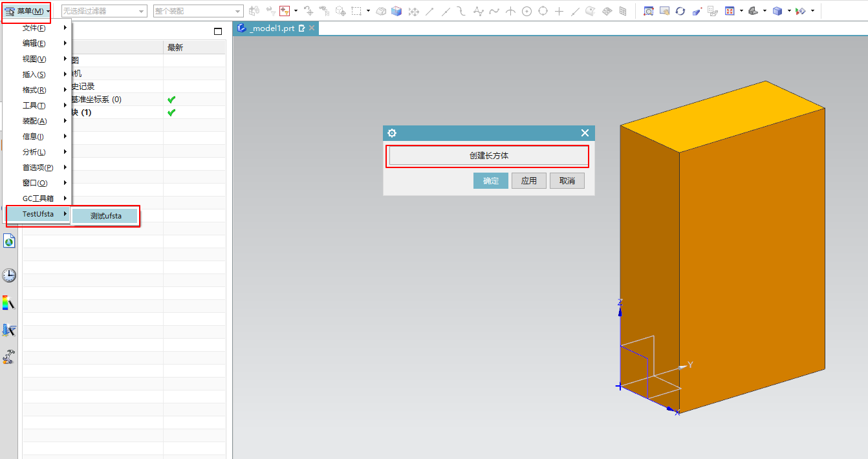
Task: Click the pan hand view icon
Action: click(x=664, y=11)
